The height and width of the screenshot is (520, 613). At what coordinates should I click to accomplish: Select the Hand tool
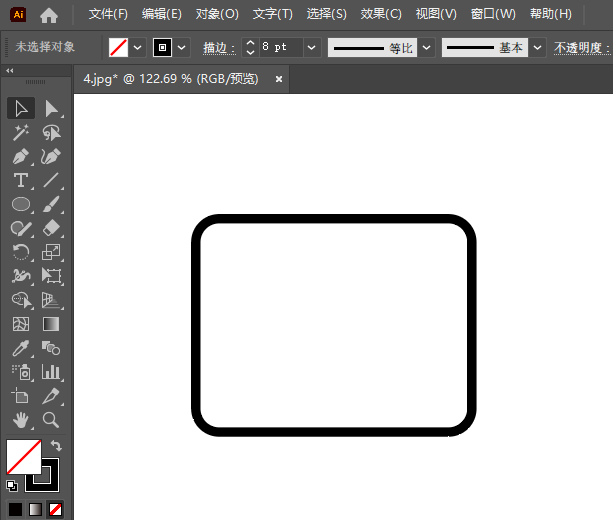21,420
